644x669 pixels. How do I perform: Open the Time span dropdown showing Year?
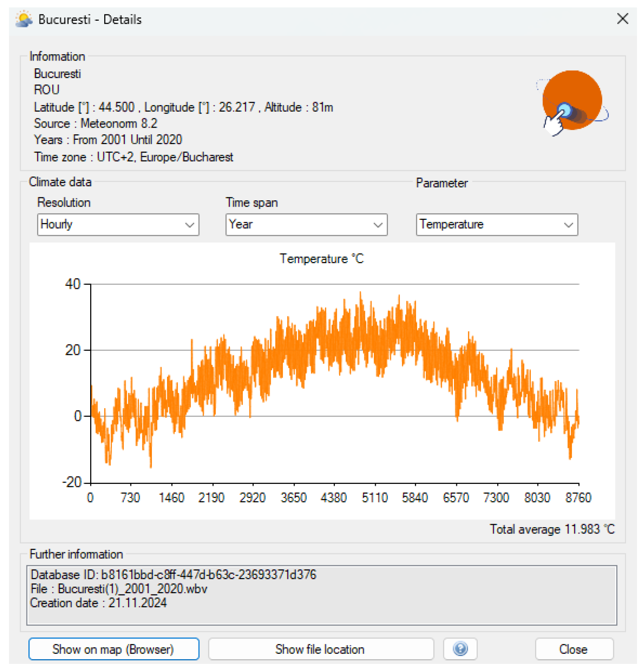[306, 225]
